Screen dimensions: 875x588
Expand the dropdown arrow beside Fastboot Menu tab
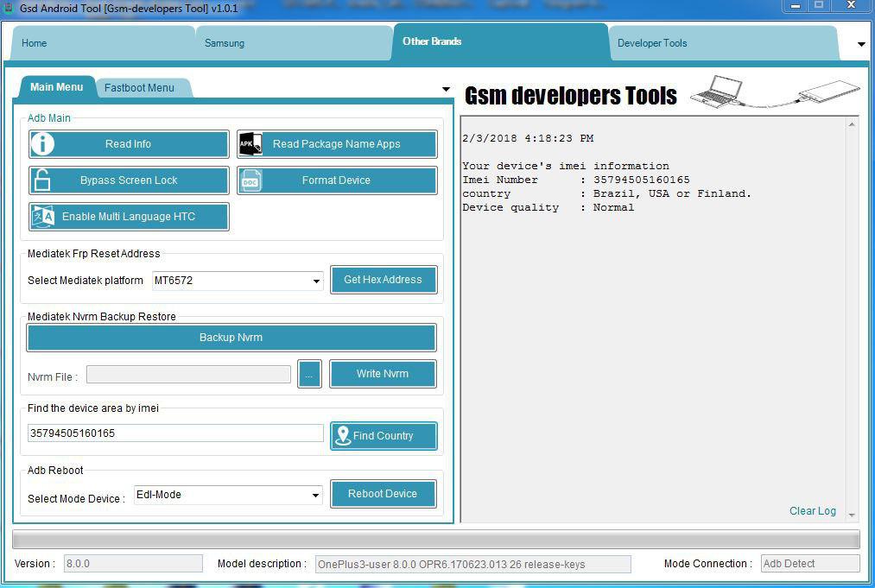pos(446,88)
